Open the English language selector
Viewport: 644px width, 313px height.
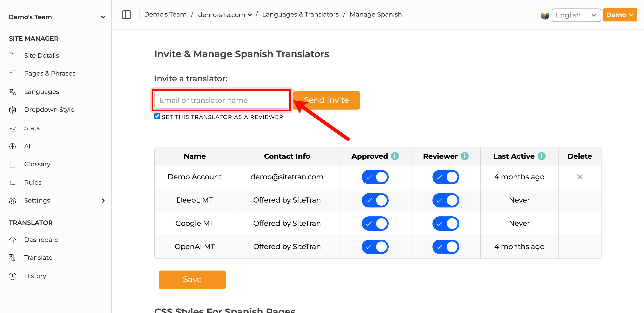tap(576, 15)
